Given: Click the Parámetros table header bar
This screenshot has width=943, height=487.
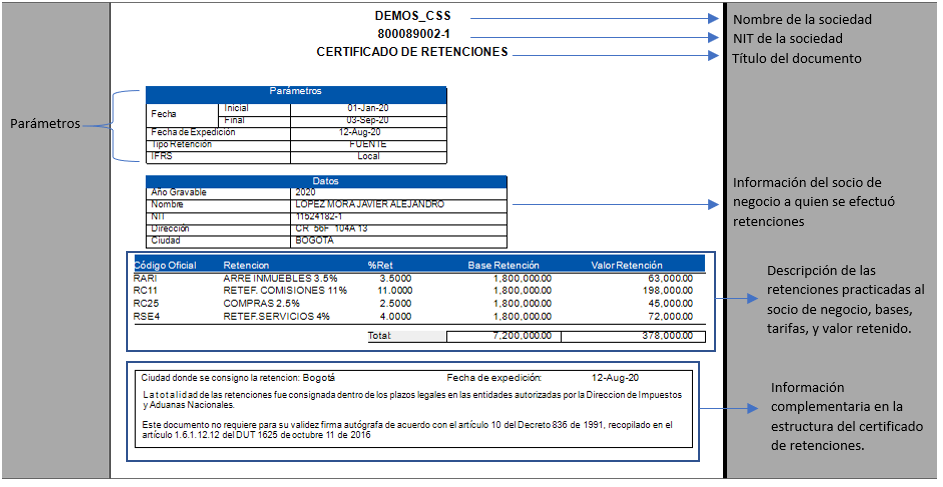Looking at the screenshot, I should [296, 92].
